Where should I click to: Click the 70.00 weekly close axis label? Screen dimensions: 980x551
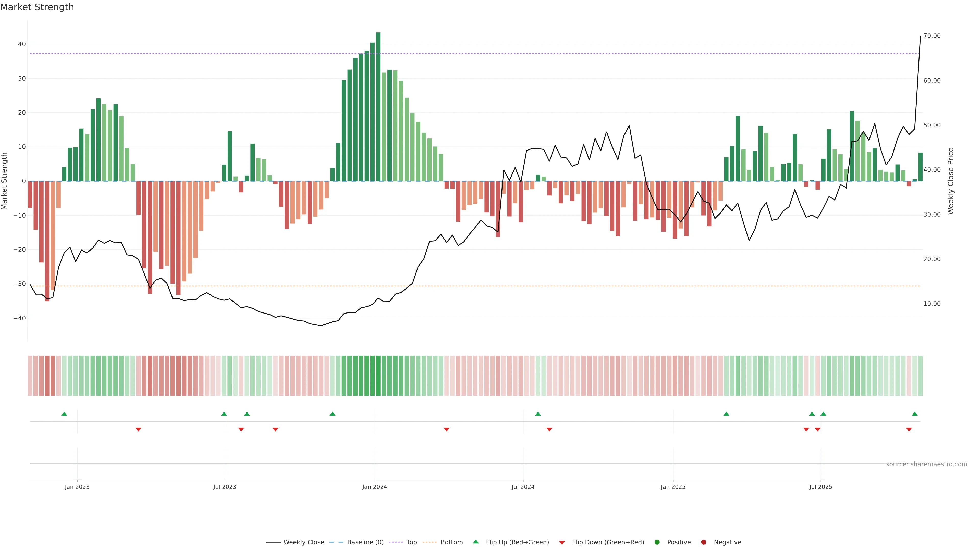pyautogui.click(x=932, y=36)
